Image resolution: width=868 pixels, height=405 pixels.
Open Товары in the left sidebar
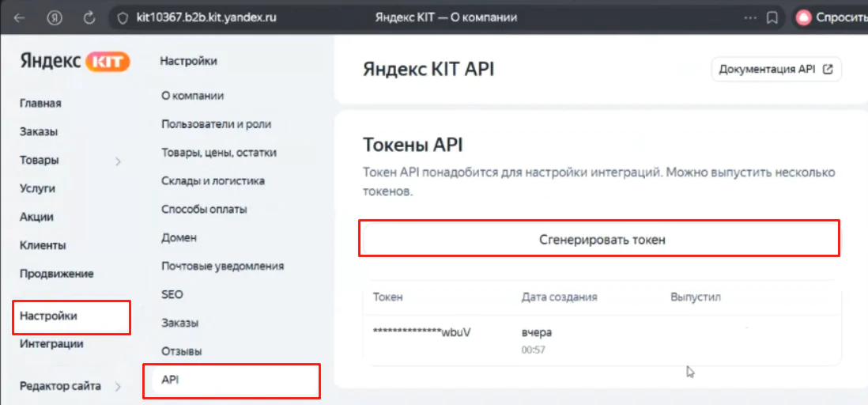[40, 160]
